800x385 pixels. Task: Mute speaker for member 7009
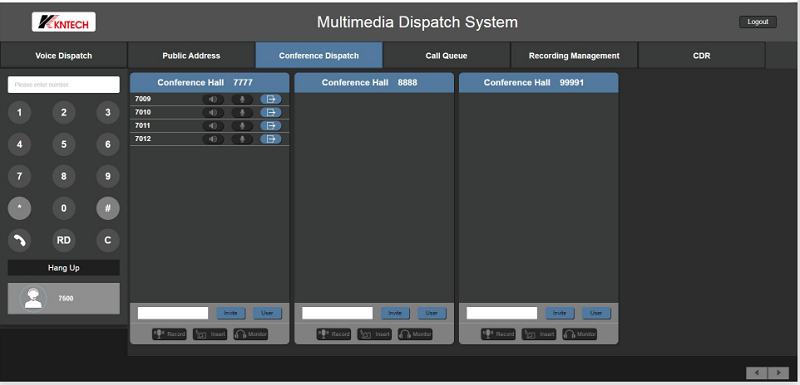213,99
